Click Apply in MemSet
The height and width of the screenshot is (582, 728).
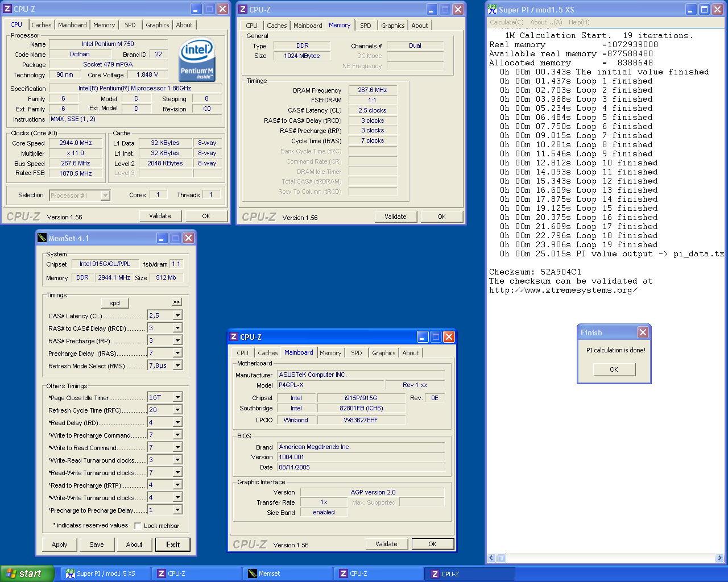coord(60,544)
